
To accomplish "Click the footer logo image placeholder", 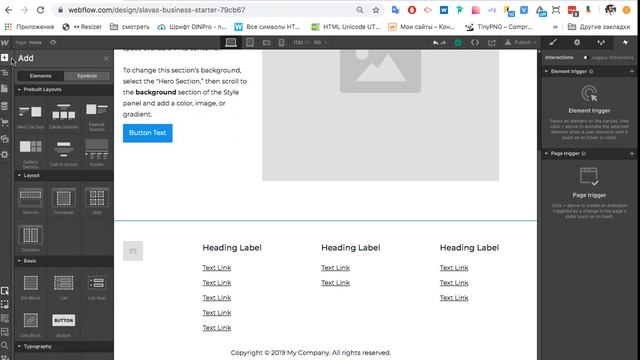I will pos(133,251).
